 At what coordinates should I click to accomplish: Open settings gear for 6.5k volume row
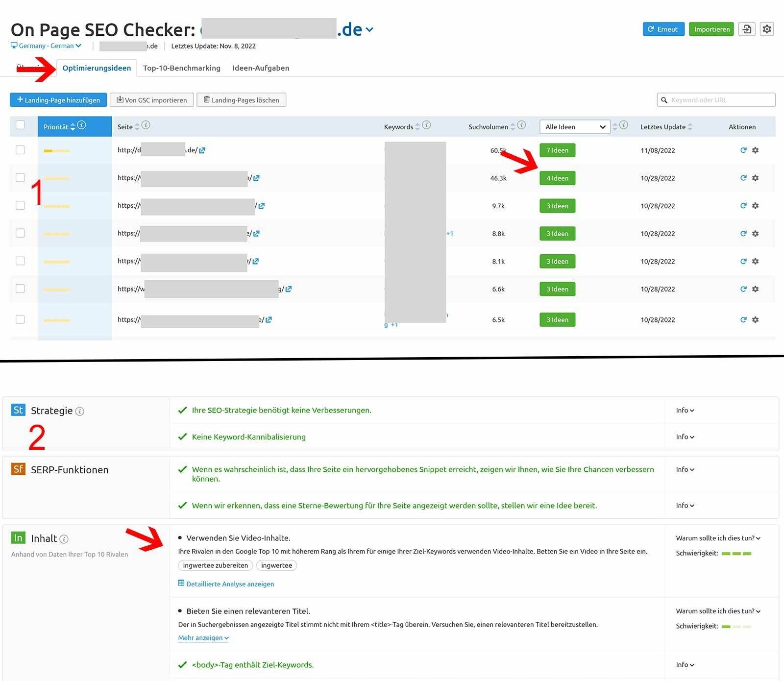pos(755,319)
